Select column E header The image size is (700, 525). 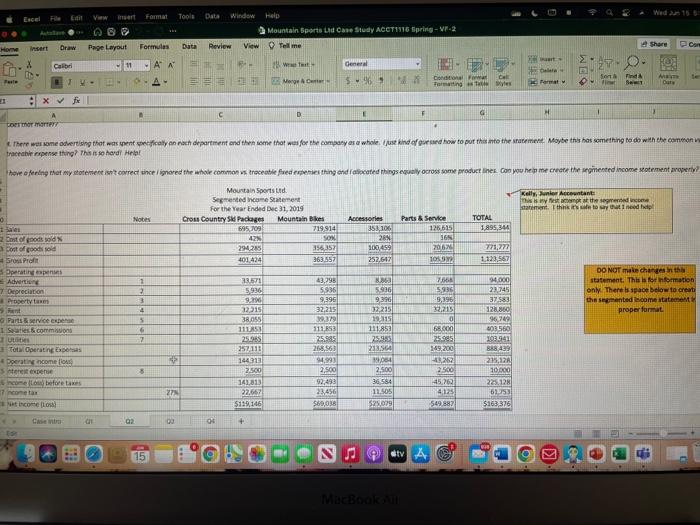[x=364, y=114]
